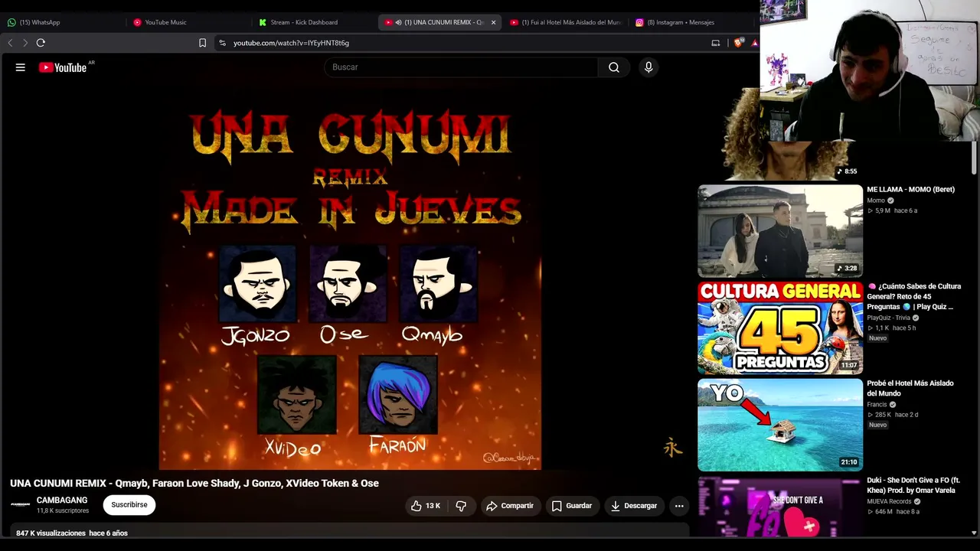Screen dimensions: 980x551
Task: Open ME LLAMA - MOMO video thumbnail
Action: (780, 231)
